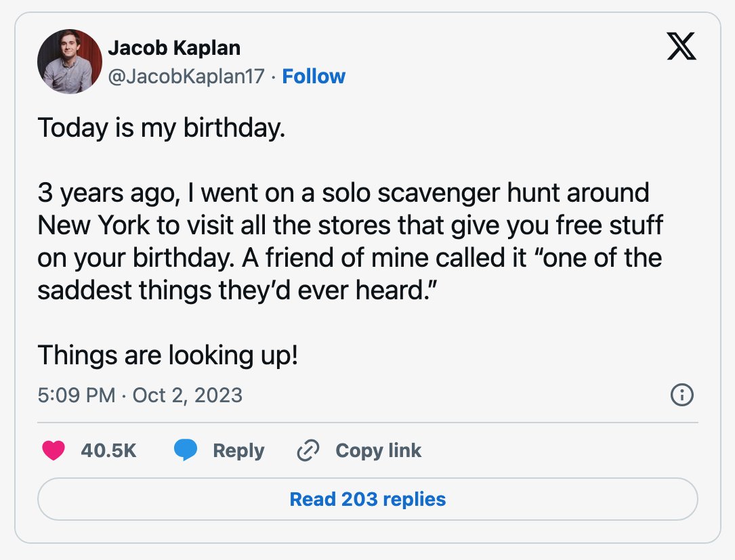Click the Reply text label

(x=238, y=451)
